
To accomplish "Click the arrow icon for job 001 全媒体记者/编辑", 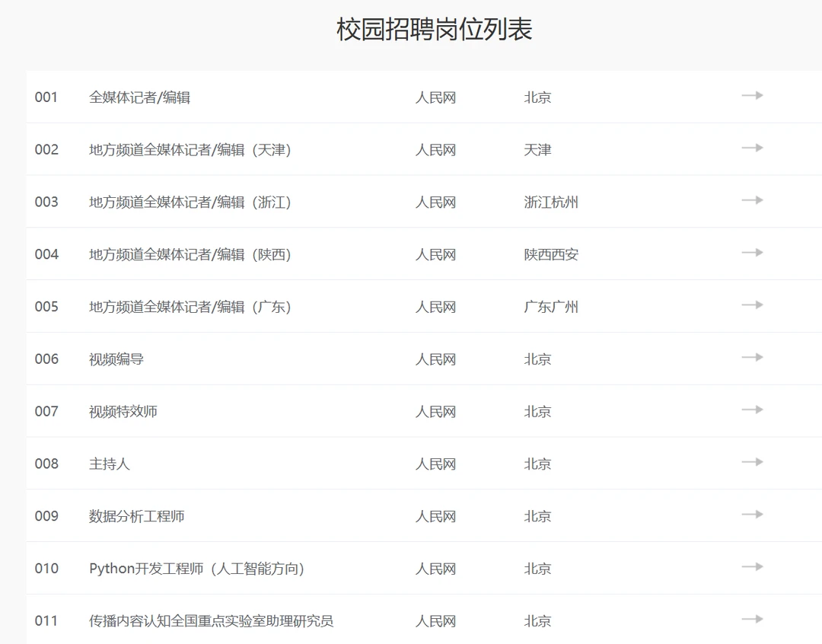I will tap(752, 95).
